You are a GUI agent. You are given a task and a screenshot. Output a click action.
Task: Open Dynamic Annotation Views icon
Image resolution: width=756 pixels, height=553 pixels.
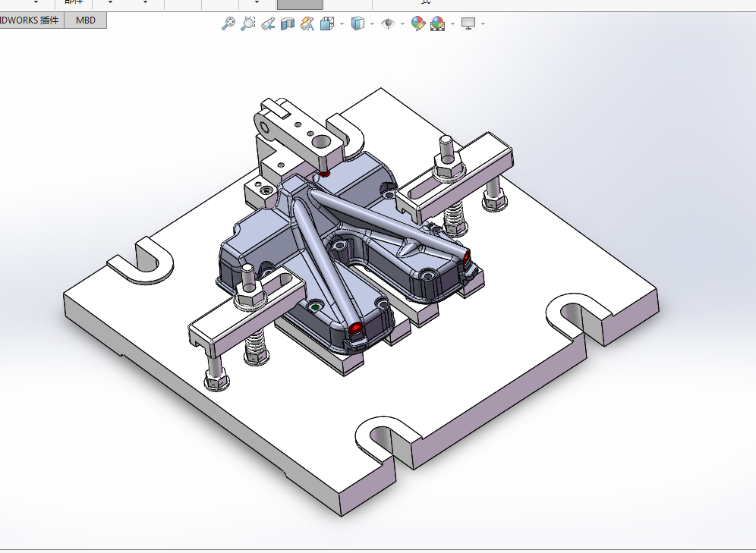tap(307, 23)
